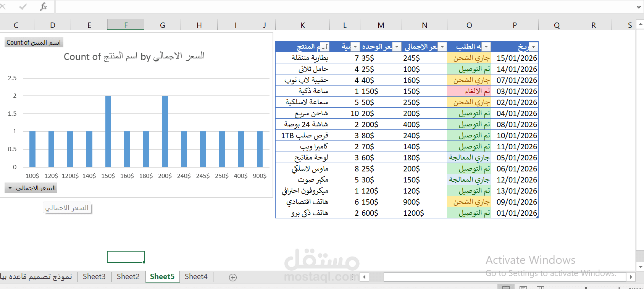644x289 pixels.
Task: Click the total price cell 900$
Action: [424, 202]
